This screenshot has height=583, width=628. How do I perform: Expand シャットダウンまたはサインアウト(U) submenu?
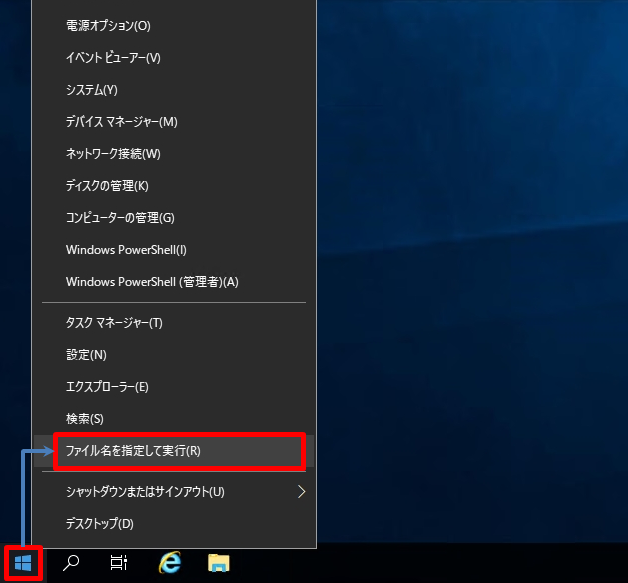pyautogui.click(x=174, y=492)
